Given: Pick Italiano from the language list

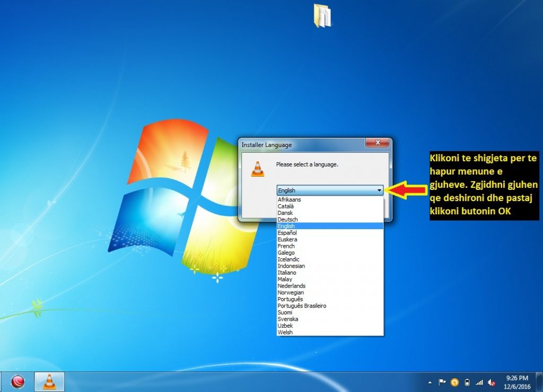Looking at the screenshot, I should click(287, 273).
